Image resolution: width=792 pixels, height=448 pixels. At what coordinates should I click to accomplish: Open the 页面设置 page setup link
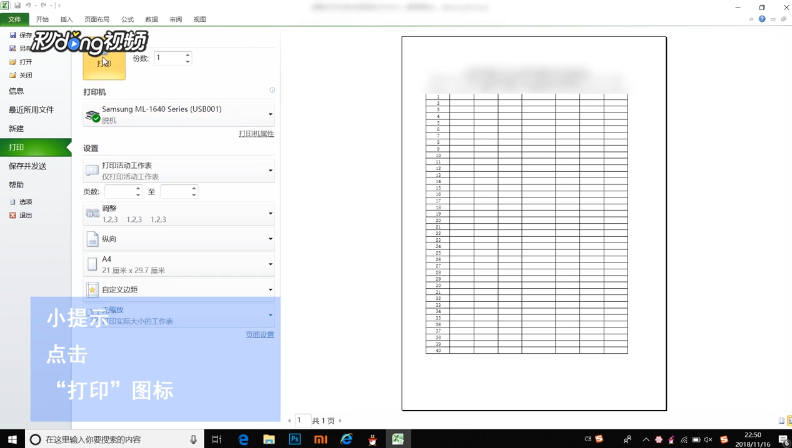click(x=260, y=335)
